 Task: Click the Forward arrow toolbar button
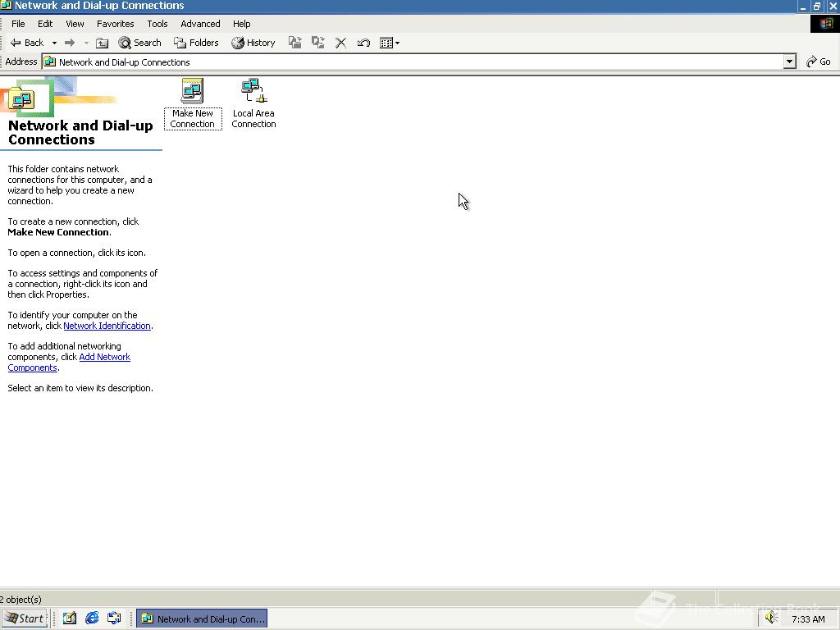click(70, 43)
